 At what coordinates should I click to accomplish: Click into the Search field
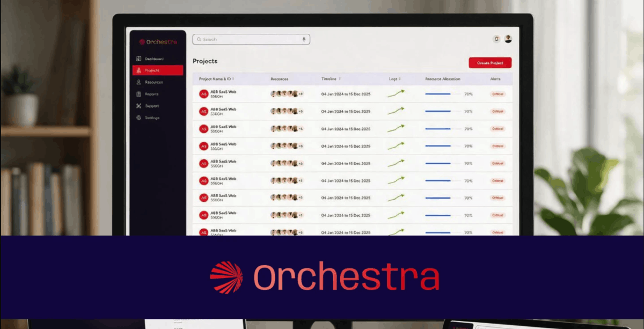click(251, 39)
